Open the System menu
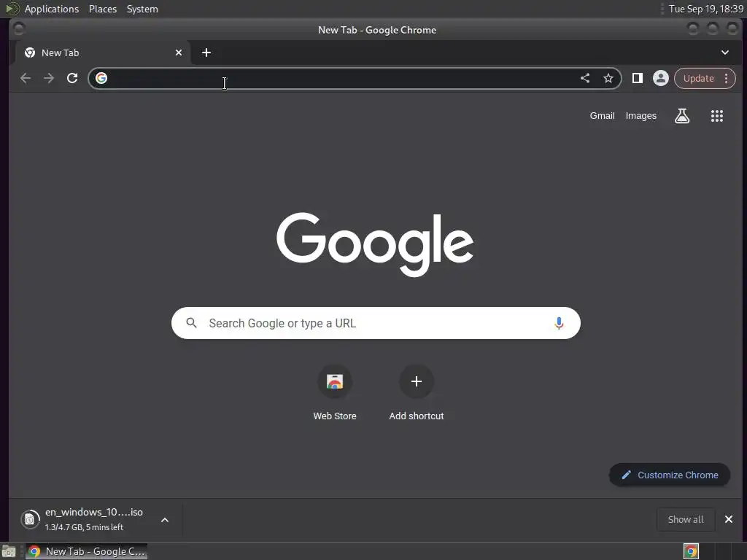This screenshot has width=747, height=560. [142, 9]
